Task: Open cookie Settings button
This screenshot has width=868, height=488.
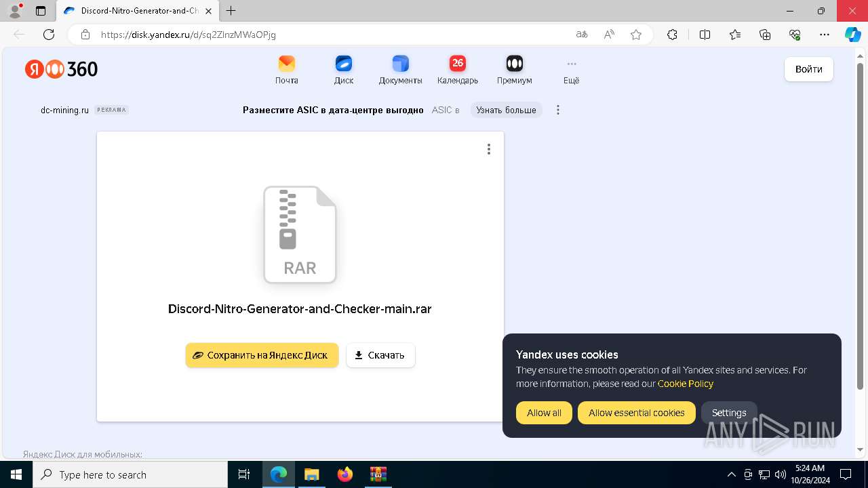Action: (x=729, y=413)
